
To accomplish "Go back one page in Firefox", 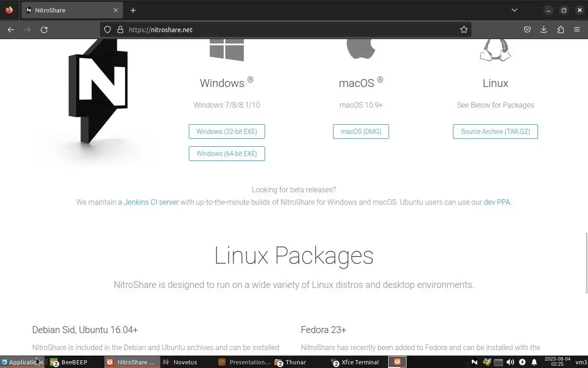I will pyautogui.click(x=11, y=29).
